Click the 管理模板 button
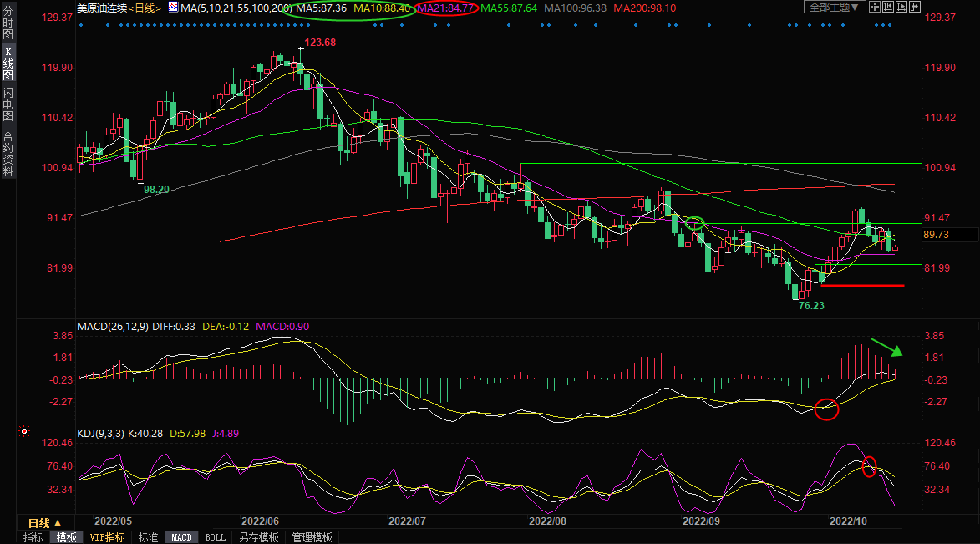This screenshot has width=980, height=544. 312,537
